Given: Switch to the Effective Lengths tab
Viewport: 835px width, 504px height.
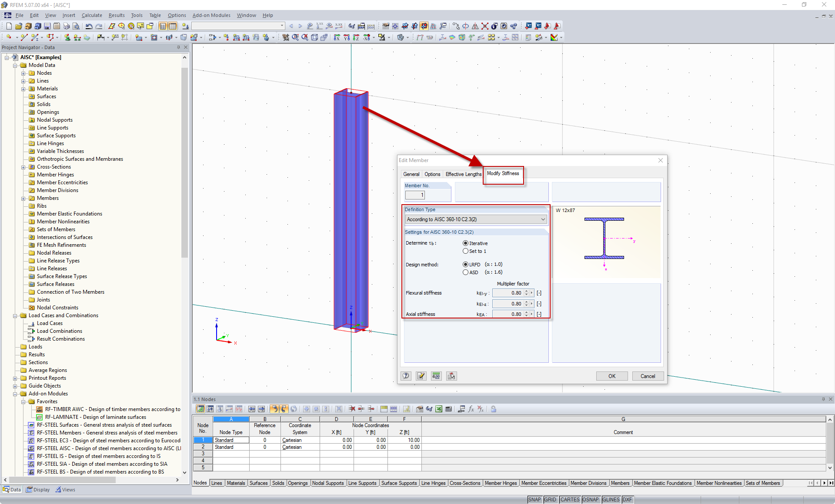Looking at the screenshot, I should 463,174.
